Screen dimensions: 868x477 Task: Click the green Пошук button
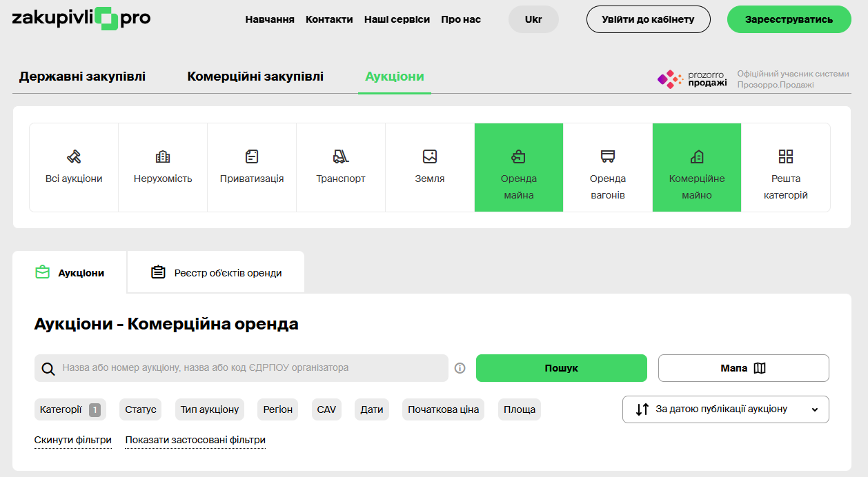pyautogui.click(x=562, y=368)
